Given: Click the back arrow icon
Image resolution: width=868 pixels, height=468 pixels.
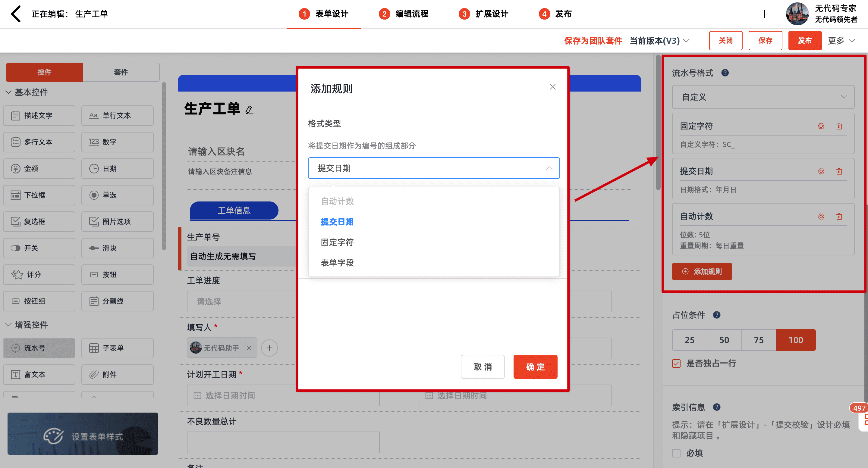Looking at the screenshot, I should pyautogui.click(x=15, y=14).
